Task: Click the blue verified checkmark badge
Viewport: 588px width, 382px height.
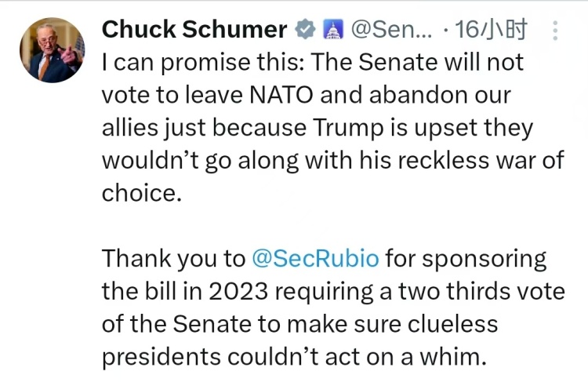Action: [x=304, y=31]
